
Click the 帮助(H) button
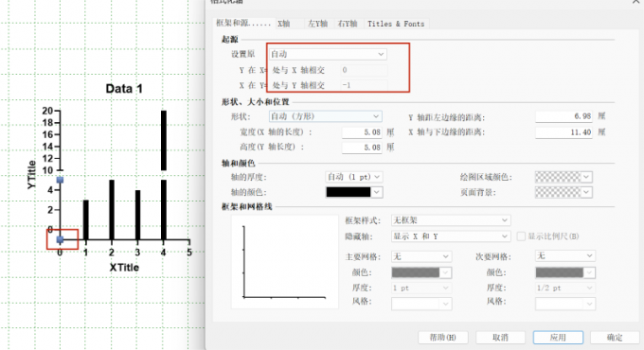[443, 338]
